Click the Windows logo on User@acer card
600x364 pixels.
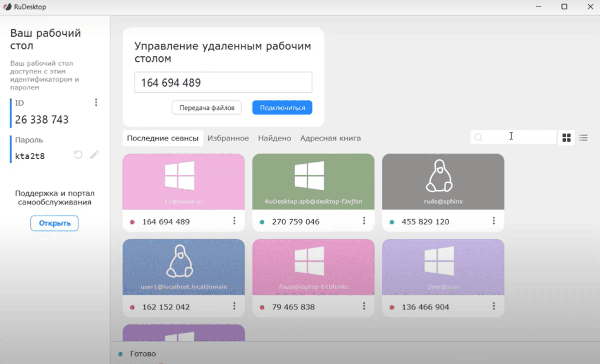click(439, 261)
